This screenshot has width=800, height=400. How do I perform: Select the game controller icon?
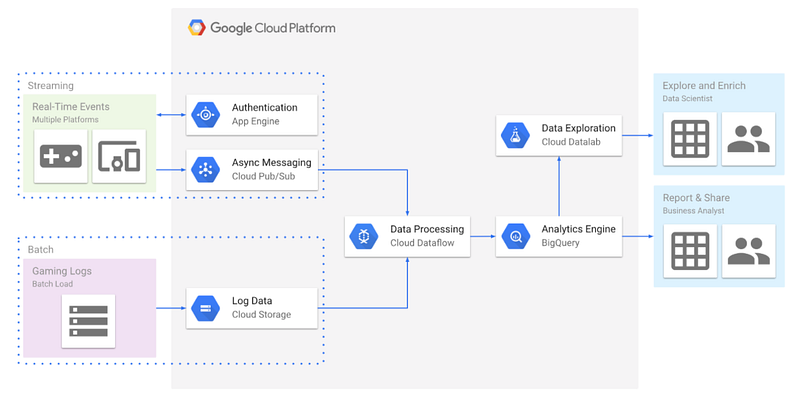[61, 156]
